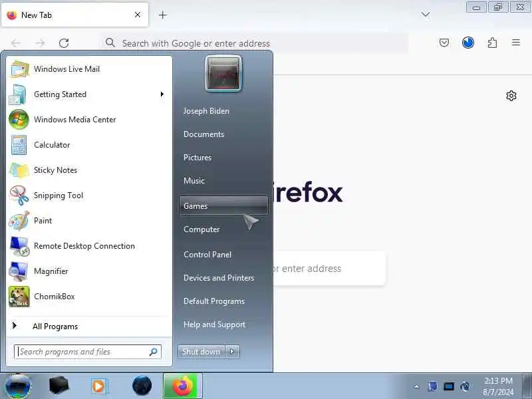Click the Start orb button
The width and height of the screenshot is (532, 399).
tap(19, 386)
